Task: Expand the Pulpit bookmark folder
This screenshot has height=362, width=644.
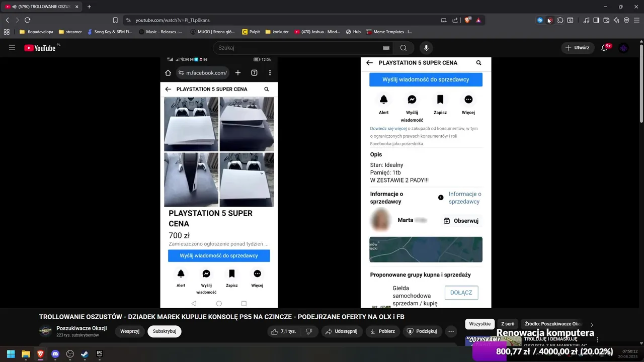Action: click(x=251, y=32)
